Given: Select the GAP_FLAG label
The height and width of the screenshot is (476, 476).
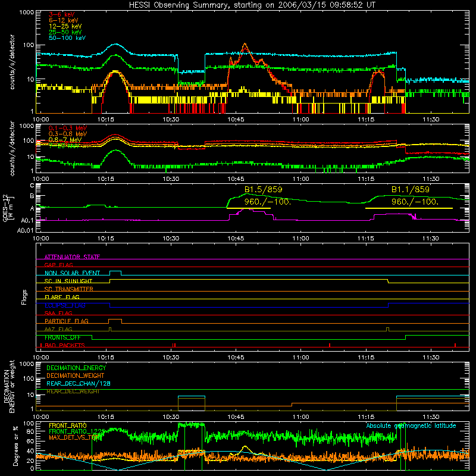Looking at the screenshot, I should (58, 265).
